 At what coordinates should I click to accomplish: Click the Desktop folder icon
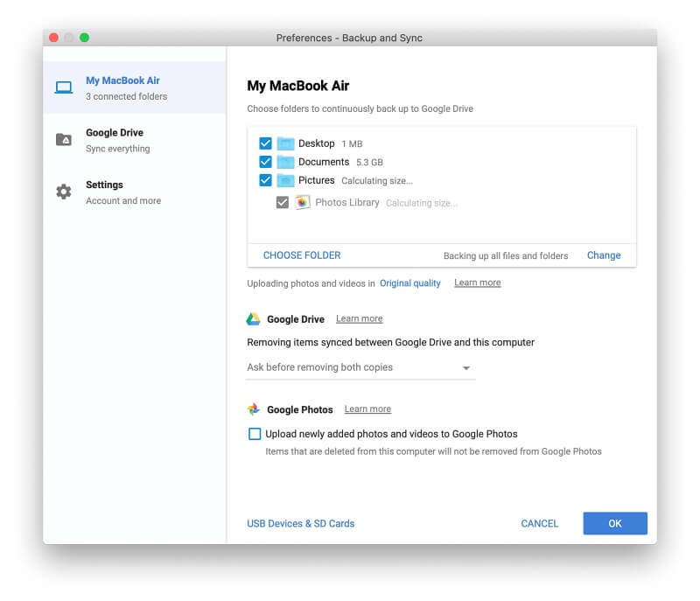pyautogui.click(x=285, y=143)
